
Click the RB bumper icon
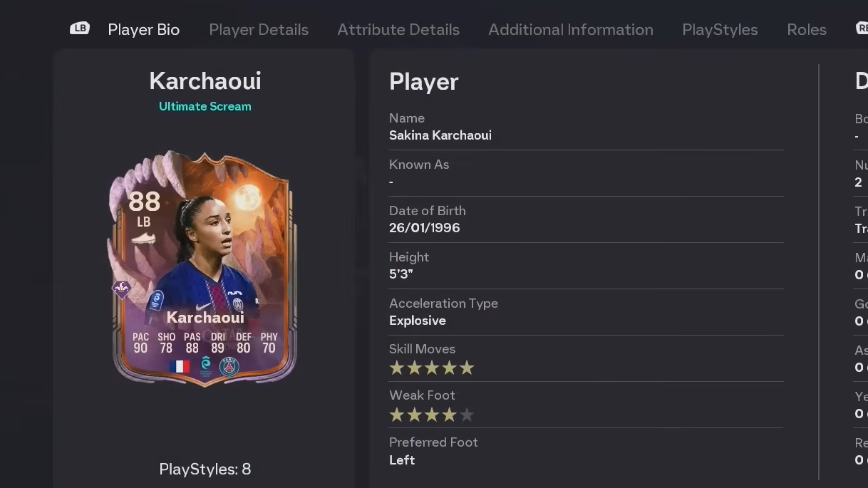tap(862, 28)
